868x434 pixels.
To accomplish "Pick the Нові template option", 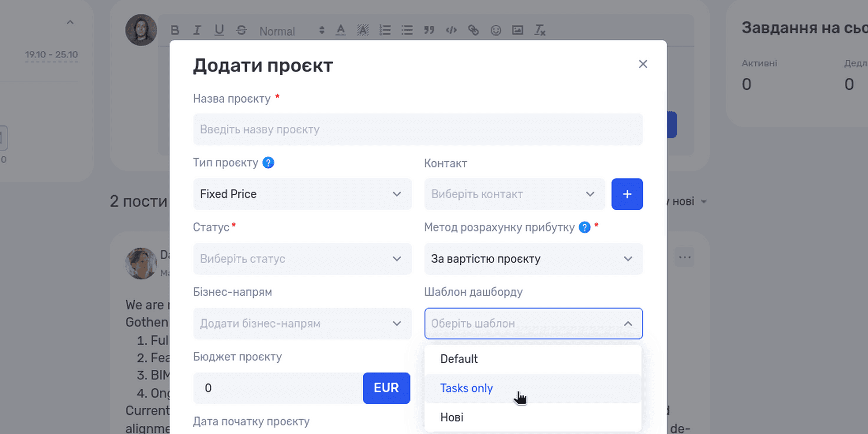I will tap(533, 417).
